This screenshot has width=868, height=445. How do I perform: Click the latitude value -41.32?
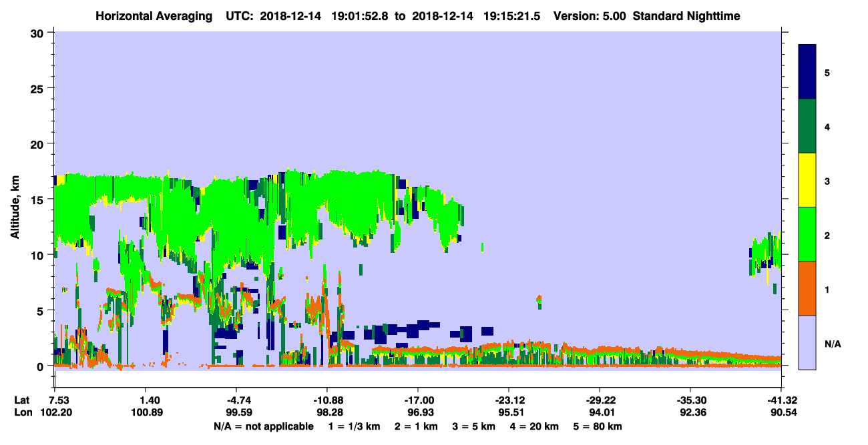[781, 400]
